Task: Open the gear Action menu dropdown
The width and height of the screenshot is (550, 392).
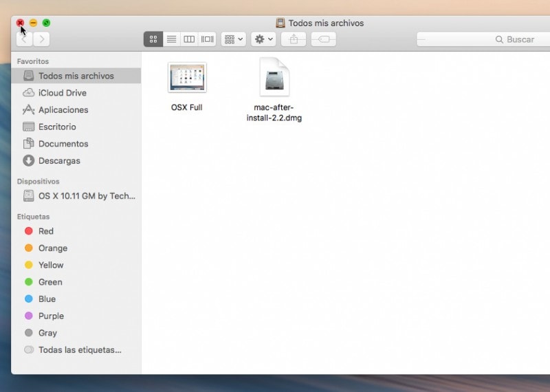Action: 263,39
